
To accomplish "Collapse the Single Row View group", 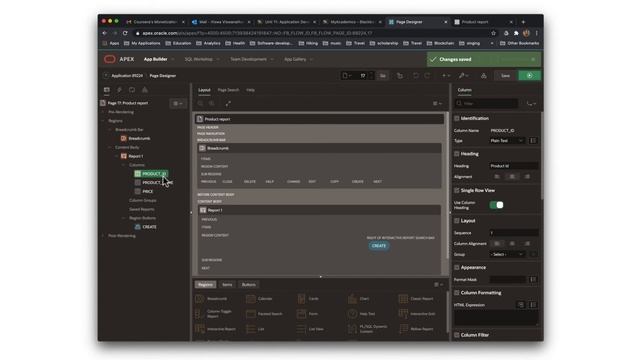I will [457, 191].
